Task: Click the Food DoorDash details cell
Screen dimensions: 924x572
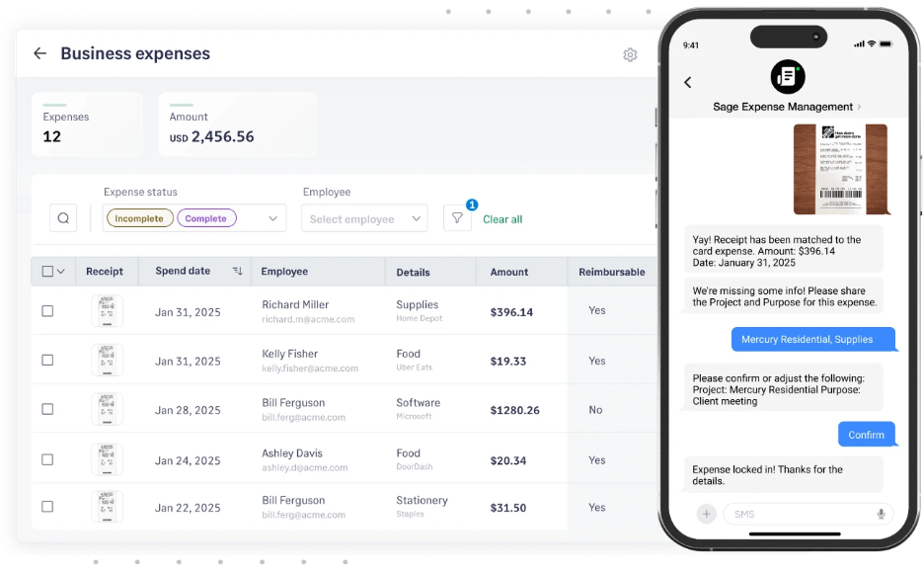Action: pos(415,459)
